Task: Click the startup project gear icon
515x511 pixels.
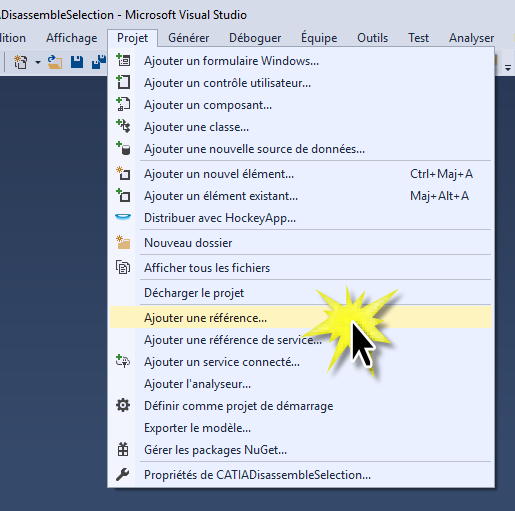Action: click(x=123, y=406)
